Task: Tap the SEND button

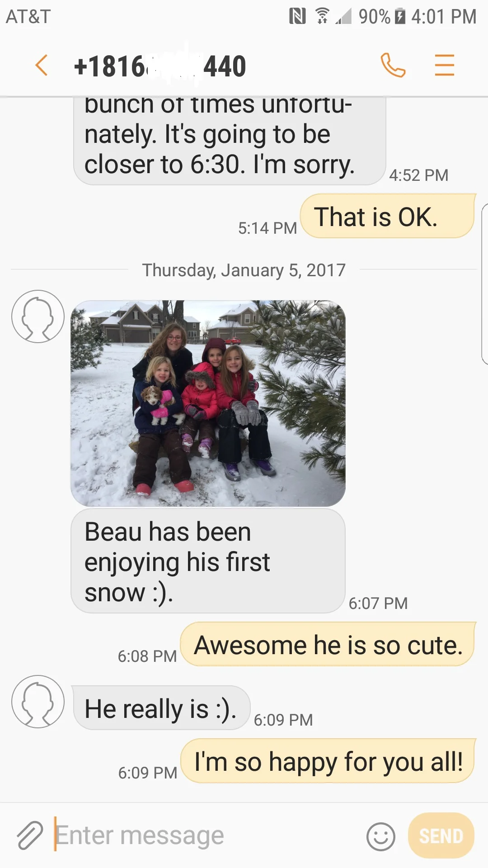Action: click(x=441, y=835)
